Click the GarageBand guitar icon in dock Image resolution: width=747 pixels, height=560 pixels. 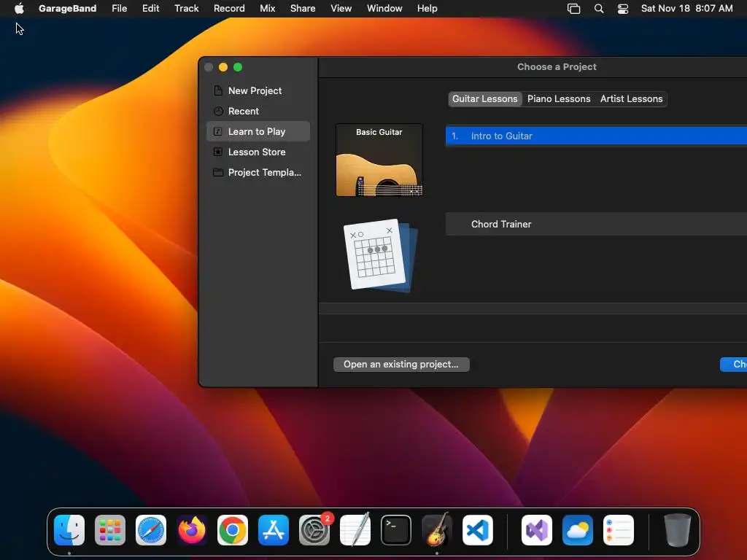(437, 529)
